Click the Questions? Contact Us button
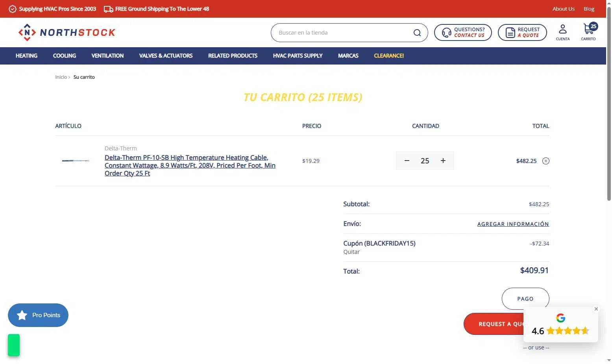612x364 pixels. (463, 32)
